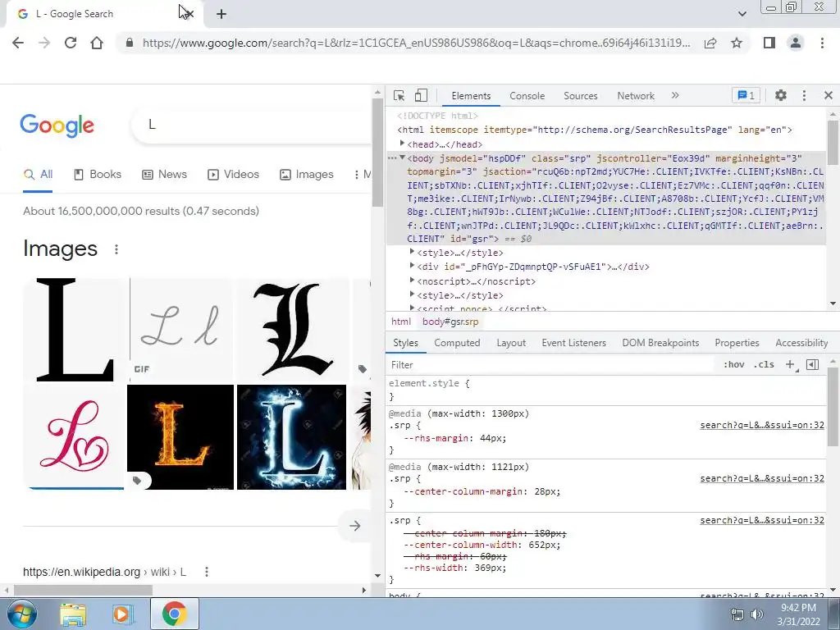Select html in the breadcrumb

coord(401,322)
